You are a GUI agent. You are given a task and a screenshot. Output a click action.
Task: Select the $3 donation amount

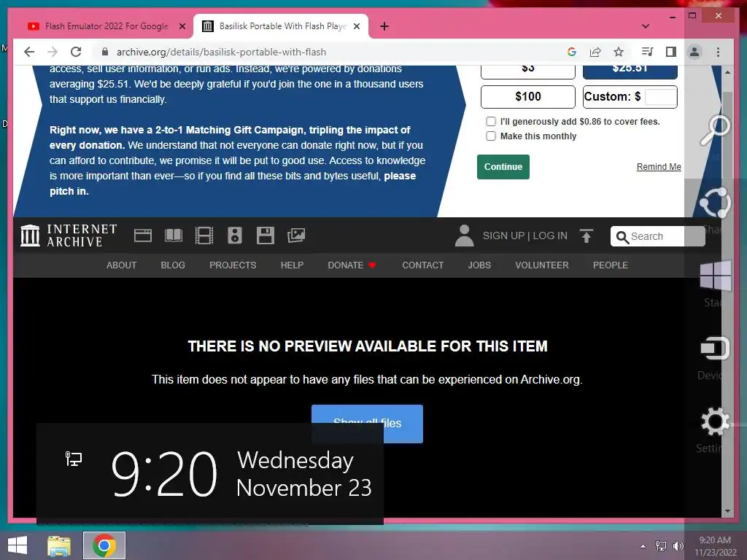[528, 71]
